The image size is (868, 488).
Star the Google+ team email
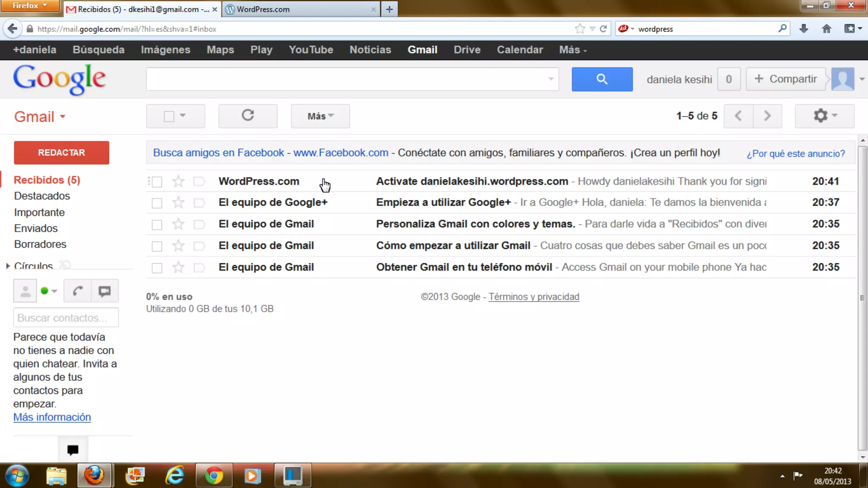coord(178,203)
